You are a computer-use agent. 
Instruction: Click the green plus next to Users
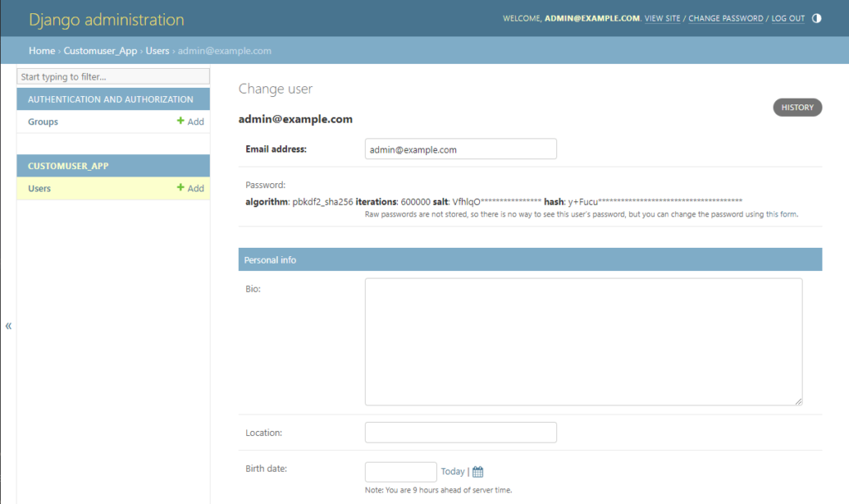pyautogui.click(x=181, y=188)
